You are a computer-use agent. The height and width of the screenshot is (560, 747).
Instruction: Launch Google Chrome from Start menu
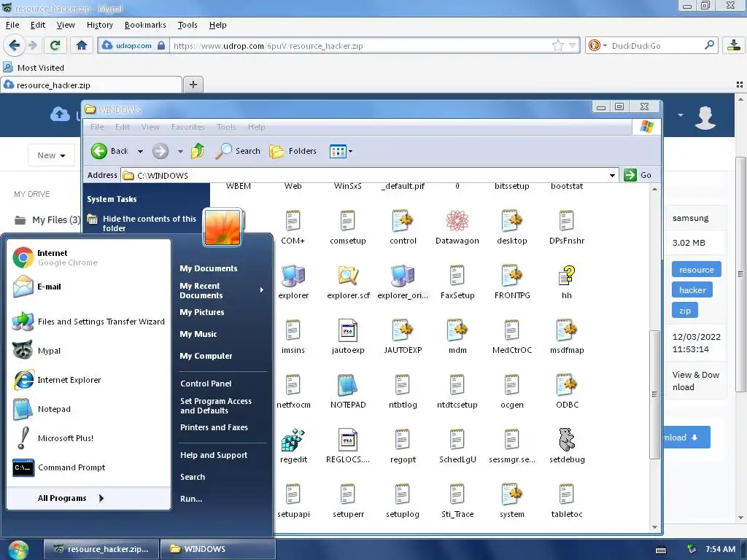coord(88,257)
